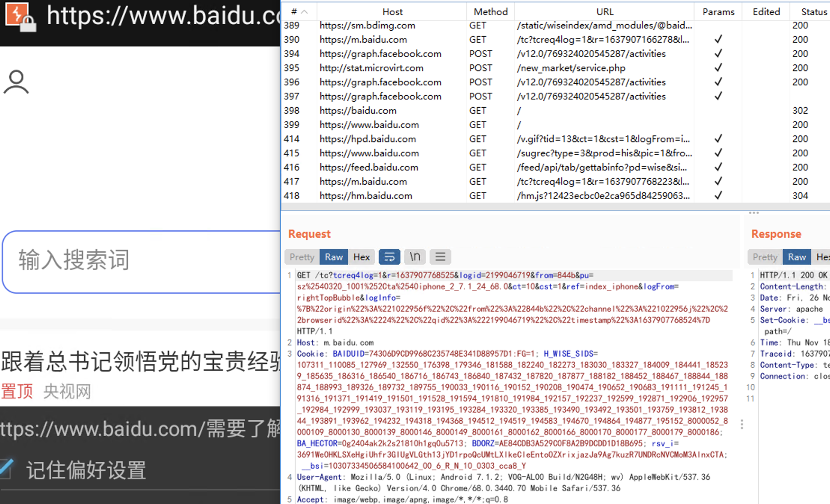Sort by the Status column header

click(811, 12)
